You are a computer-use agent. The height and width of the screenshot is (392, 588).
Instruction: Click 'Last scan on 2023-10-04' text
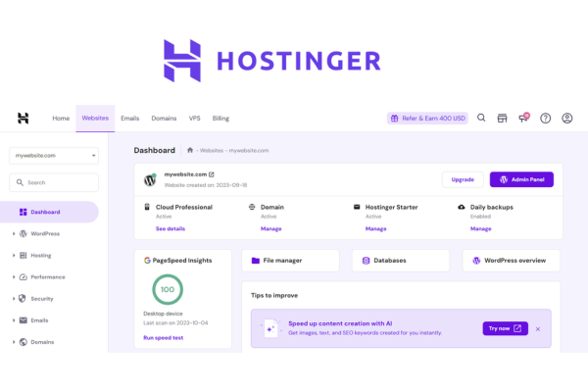point(175,323)
